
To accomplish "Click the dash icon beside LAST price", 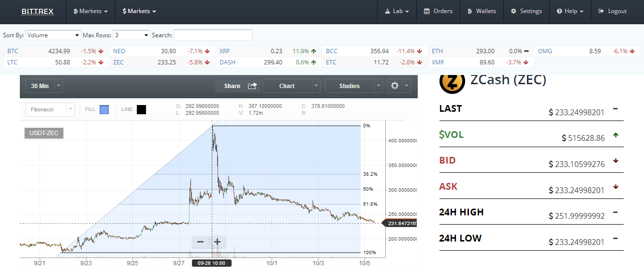I will pyautogui.click(x=615, y=108).
